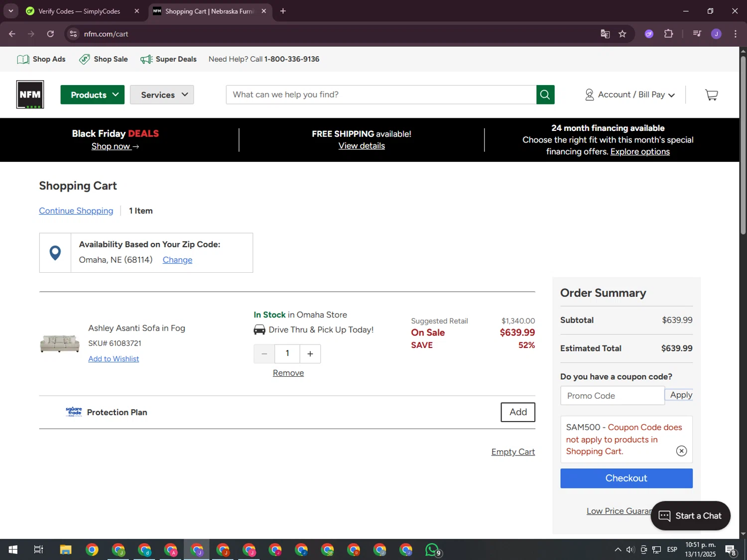
Task: Switch to Verify Codes SimplyCodes tab
Action: coord(80,11)
